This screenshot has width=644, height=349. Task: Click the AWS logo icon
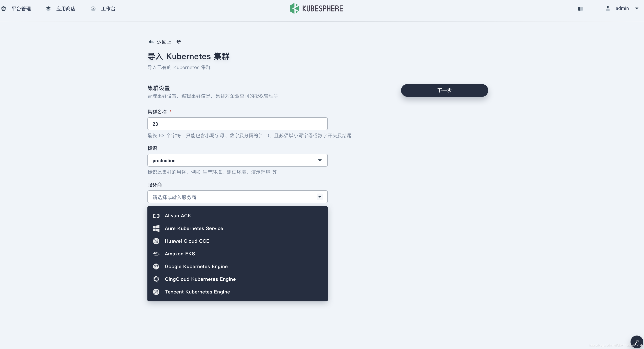coord(156,254)
